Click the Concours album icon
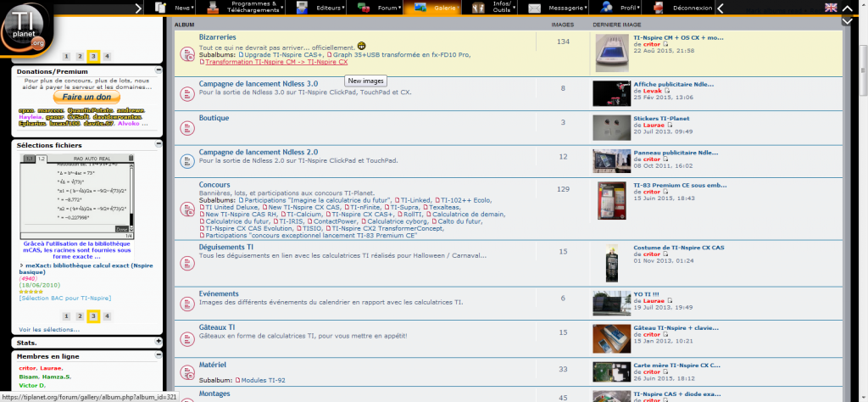The image size is (868, 402). (186, 209)
